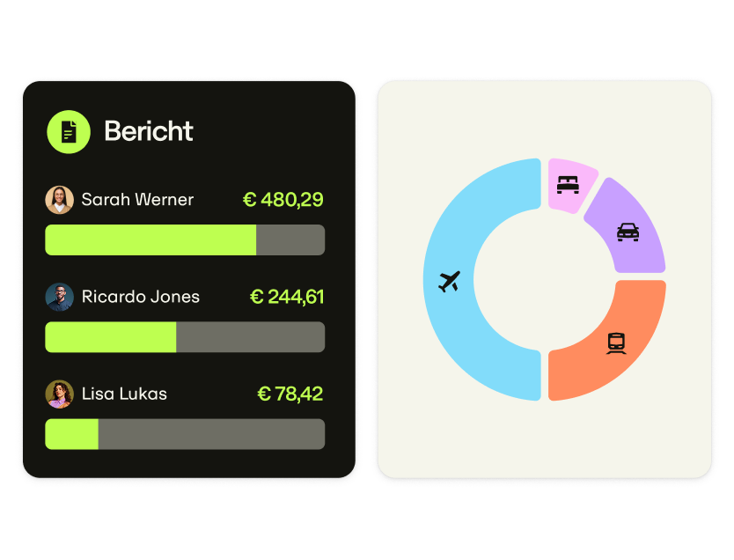Click Lisa Lukas' profile avatar
This screenshot has height=560, width=734.
(59, 394)
